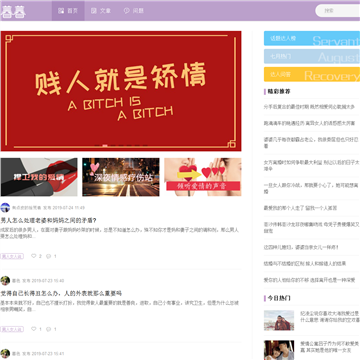This screenshot has height=360, width=360.
Task: Open the blue Servant banner button
Action: point(312,38)
